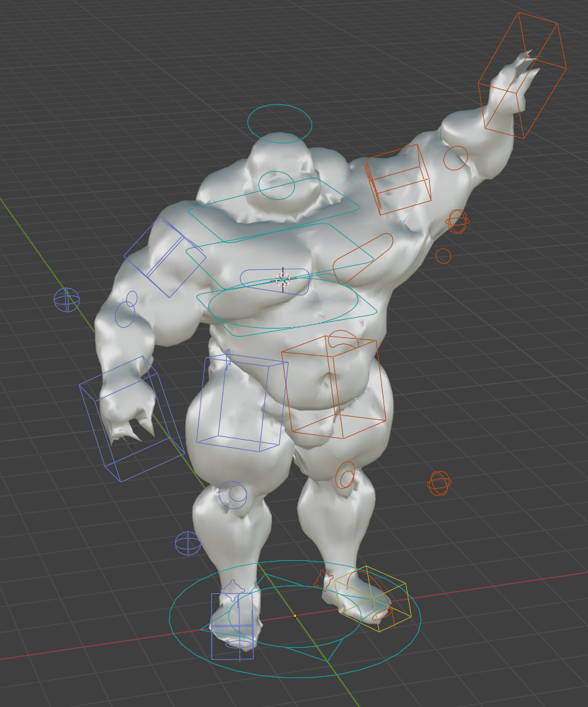
Task: Select the yellow box control around the foot
Action: 373,599
